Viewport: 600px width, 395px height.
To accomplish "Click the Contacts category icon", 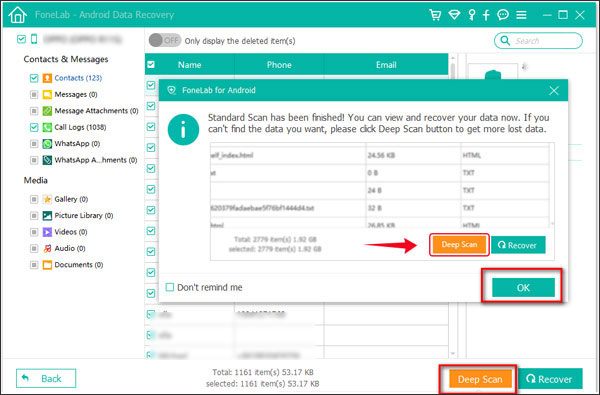I will coord(47,78).
